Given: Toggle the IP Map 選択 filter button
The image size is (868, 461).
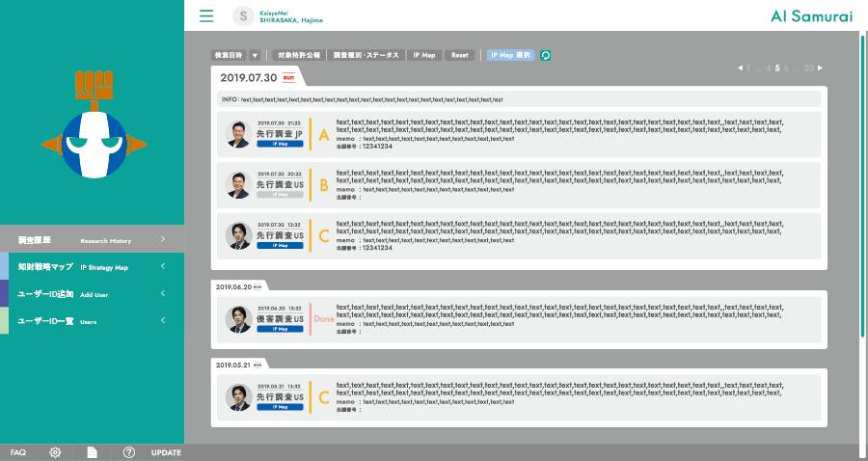Looking at the screenshot, I should click(510, 56).
